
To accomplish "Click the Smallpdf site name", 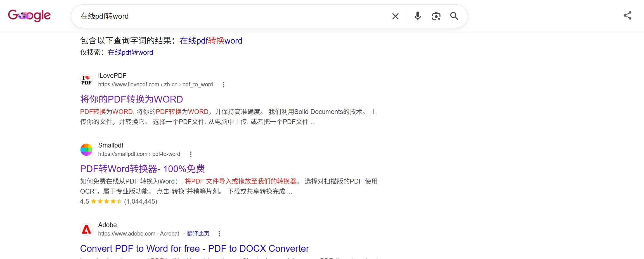I will tap(111, 145).
